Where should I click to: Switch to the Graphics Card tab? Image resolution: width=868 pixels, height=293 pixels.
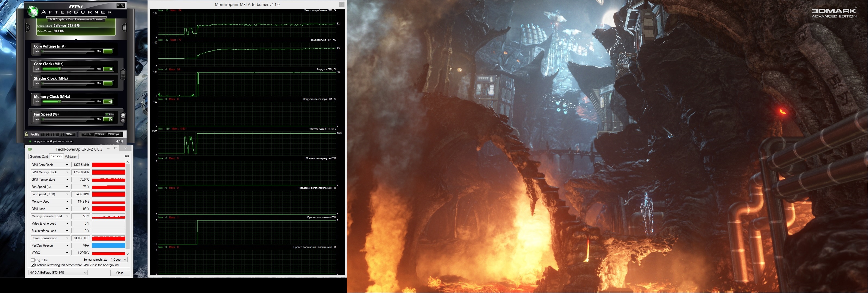39,157
